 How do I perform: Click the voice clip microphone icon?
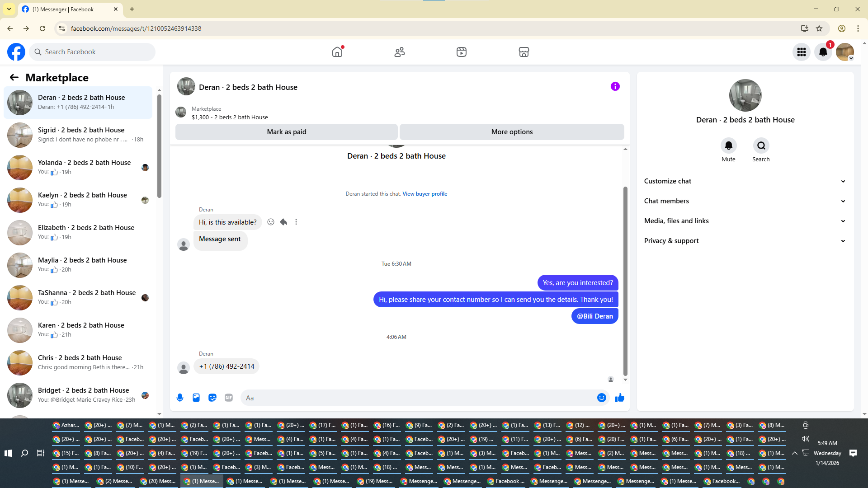(x=180, y=398)
